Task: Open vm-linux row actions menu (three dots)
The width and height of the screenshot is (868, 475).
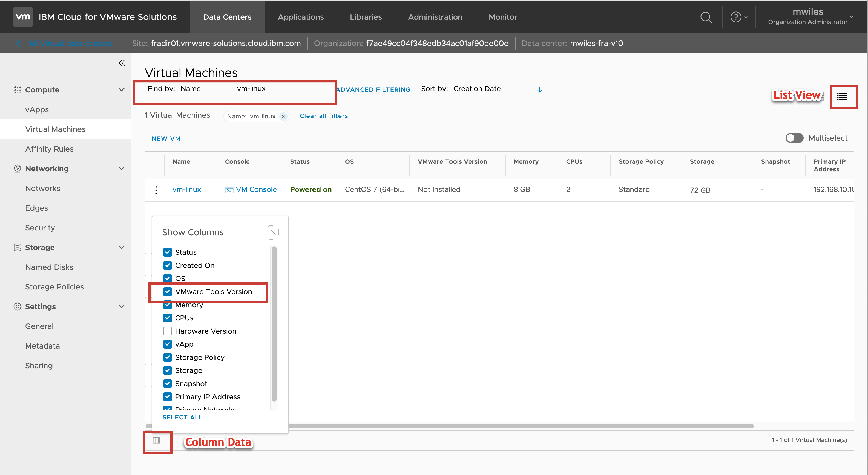Action: pyautogui.click(x=156, y=190)
